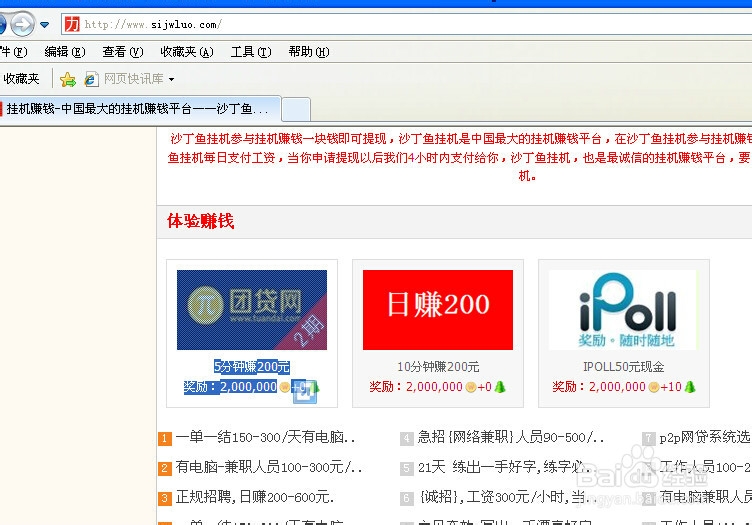
Task: Click green tree icon under 10分钟赚200元
Action: 500,386
